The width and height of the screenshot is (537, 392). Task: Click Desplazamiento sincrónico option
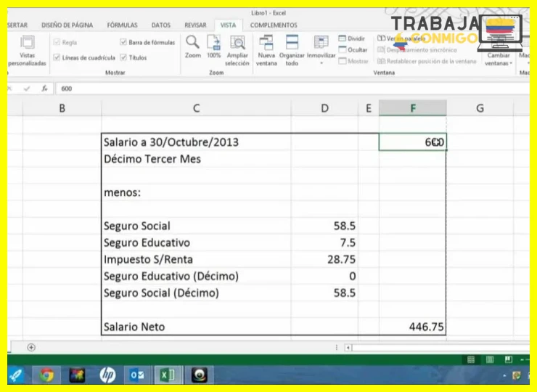[x=417, y=50]
